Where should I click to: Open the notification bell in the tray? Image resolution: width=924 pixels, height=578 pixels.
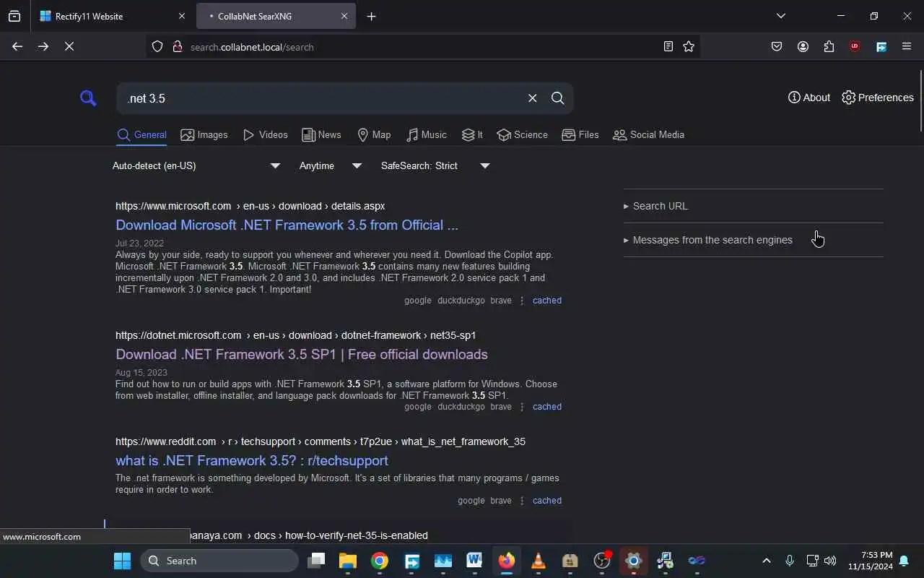tap(904, 561)
